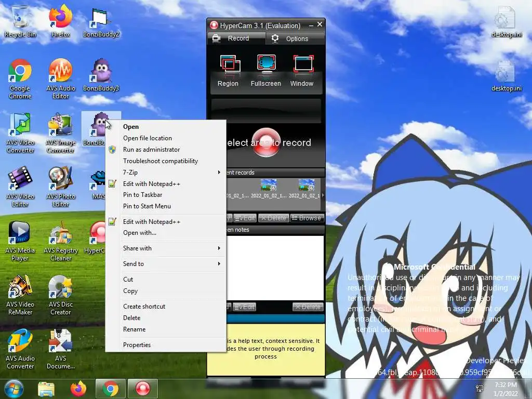
Task: Select the AVS Photo Editor desktop icon
Action: [60, 187]
